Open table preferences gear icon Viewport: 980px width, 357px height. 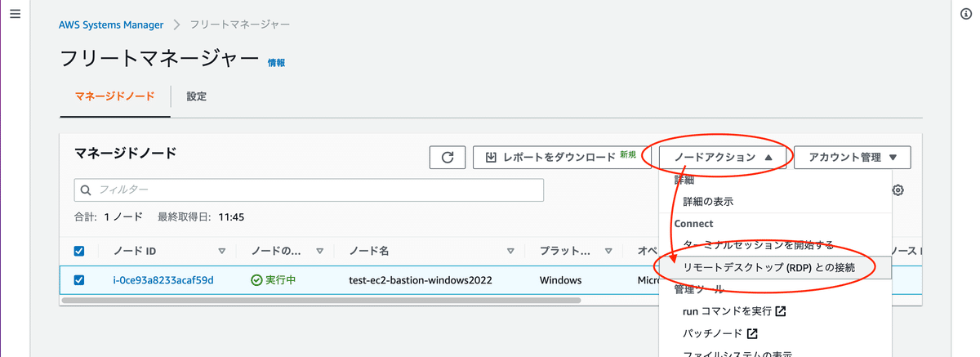point(898,190)
